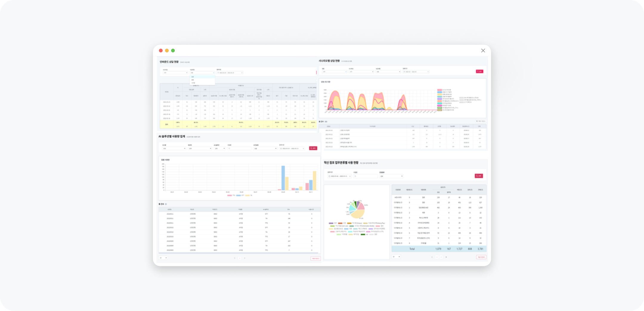This screenshot has width=644, height=311.
Task: Click the calendar icon in the scenario date picker
Action: point(404,72)
